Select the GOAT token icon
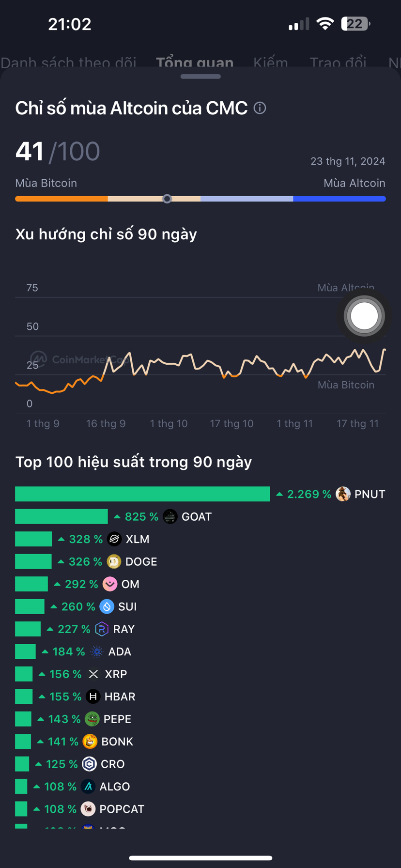The height and width of the screenshot is (868, 401). [x=170, y=516]
